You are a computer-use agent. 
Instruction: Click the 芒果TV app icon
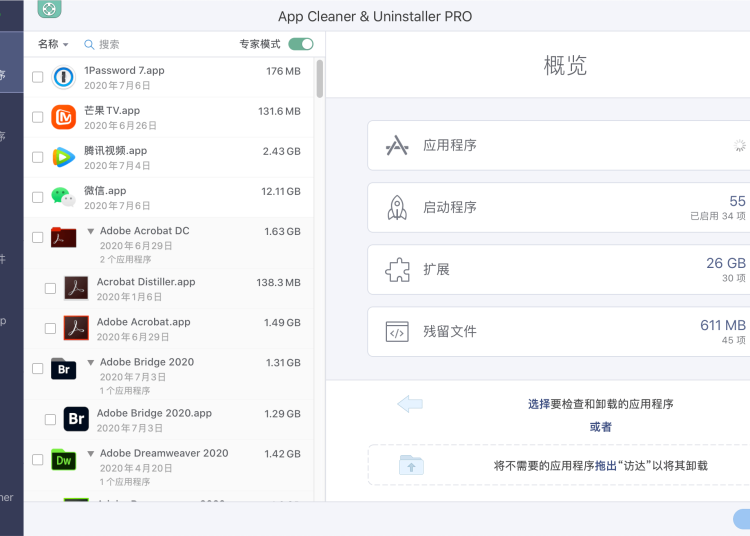coord(63,117)
